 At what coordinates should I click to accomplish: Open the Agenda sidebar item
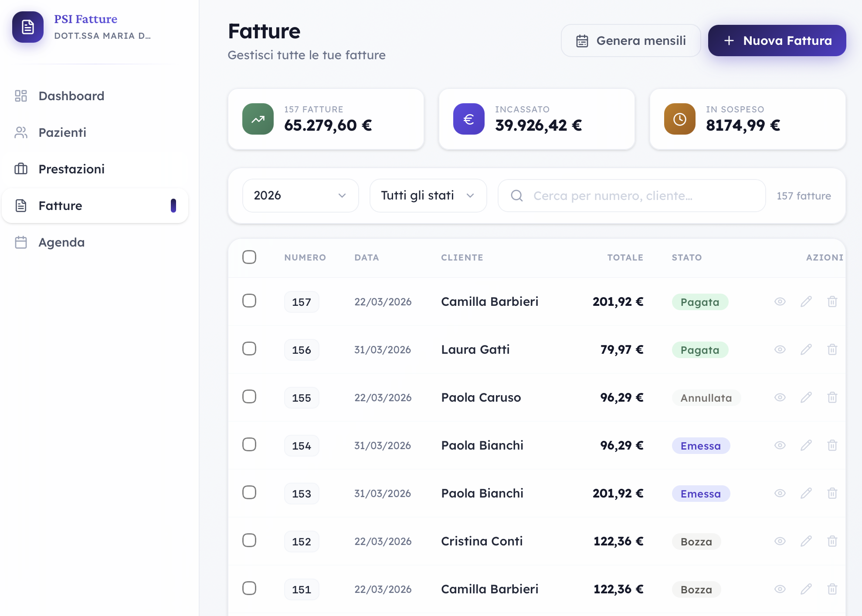pos(61,242)
